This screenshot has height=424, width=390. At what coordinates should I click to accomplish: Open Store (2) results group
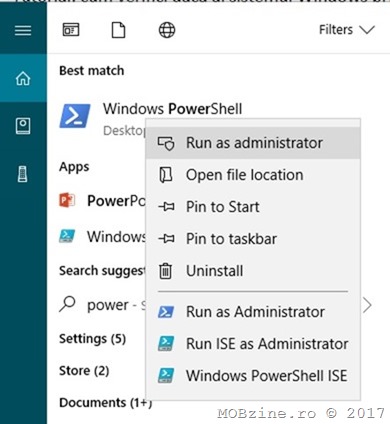click(x=84, y=371)
